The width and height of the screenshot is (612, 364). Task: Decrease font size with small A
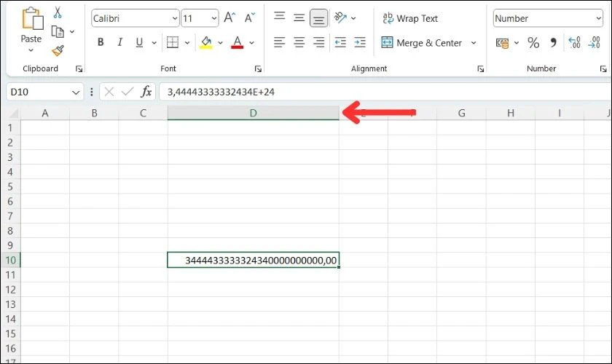[249, 17]
